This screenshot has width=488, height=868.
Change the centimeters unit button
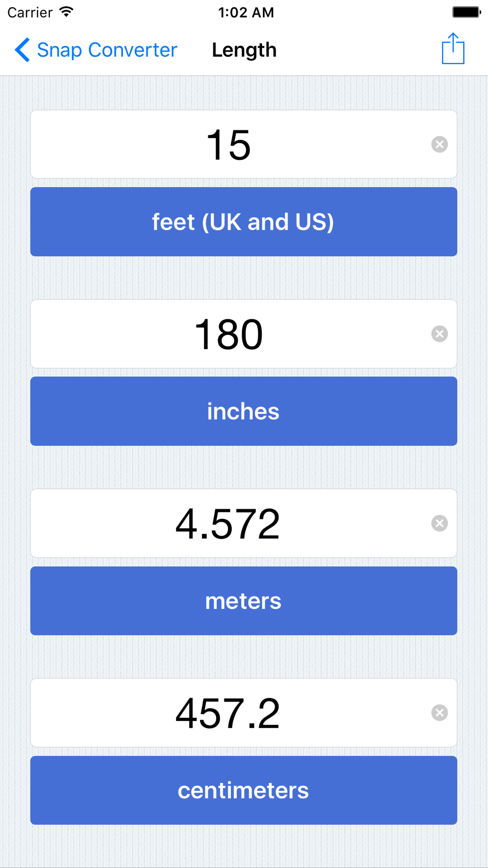[x=244, y=790]
